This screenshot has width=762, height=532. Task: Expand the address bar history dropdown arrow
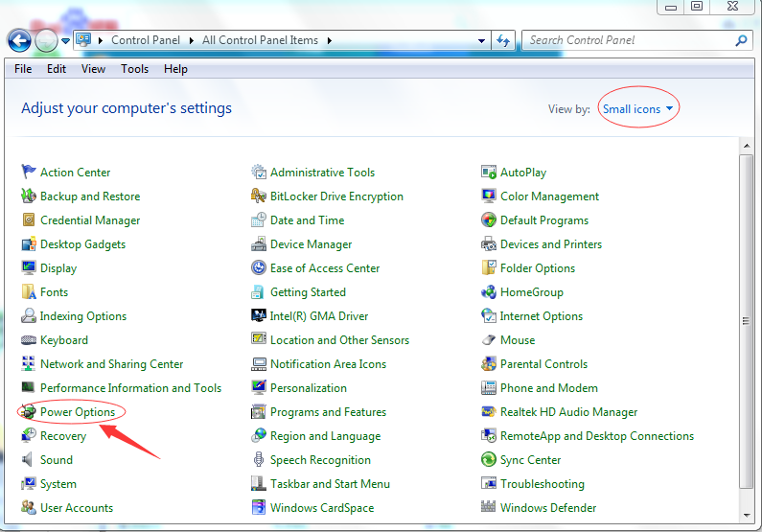[481, 41]
